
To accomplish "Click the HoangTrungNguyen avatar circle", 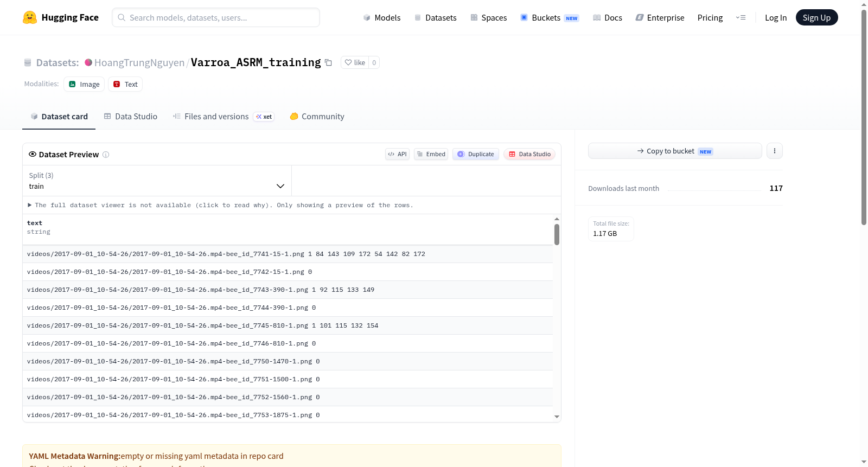I will (88, 62).
